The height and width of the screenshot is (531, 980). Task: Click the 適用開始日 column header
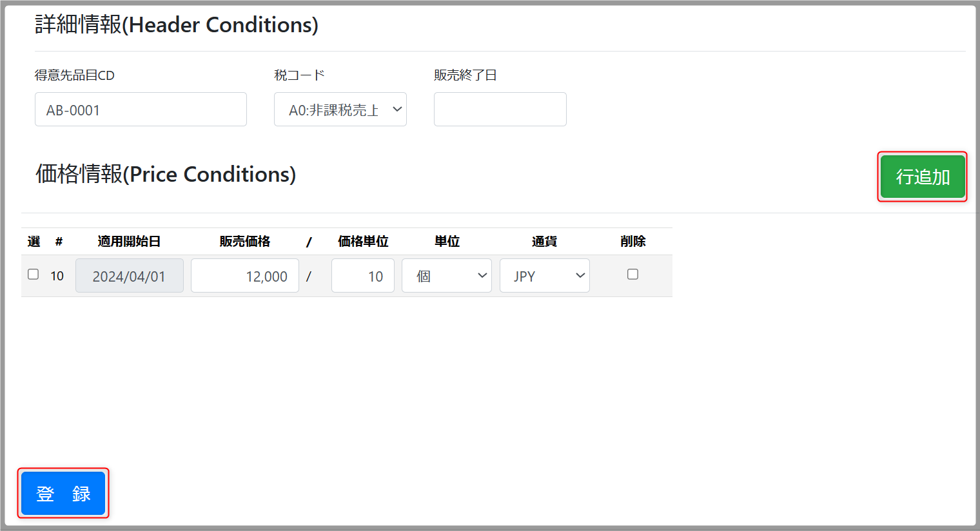pos(129,242)
